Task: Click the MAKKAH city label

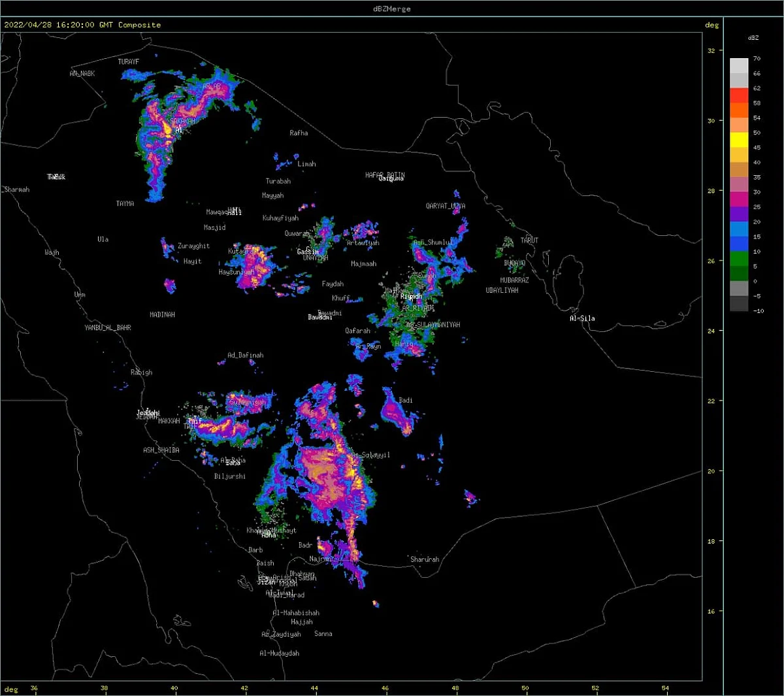Action: (x=169, y=421)
